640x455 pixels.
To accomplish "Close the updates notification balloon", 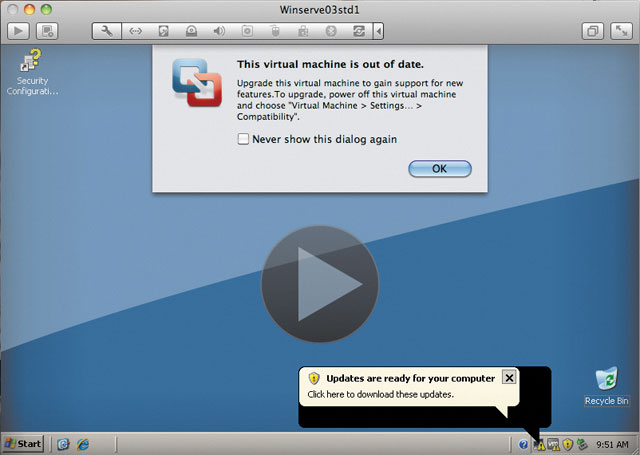I will [x=509, y=378].
